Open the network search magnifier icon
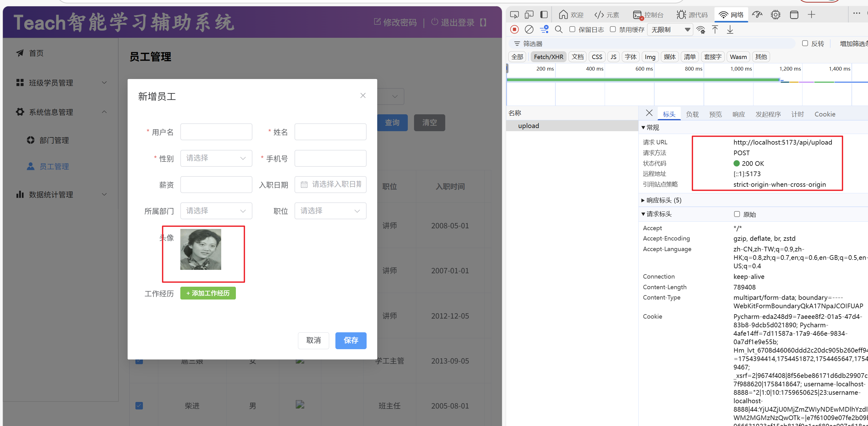The width and height of the screenshot is (868, 426). tap(558, 30)
